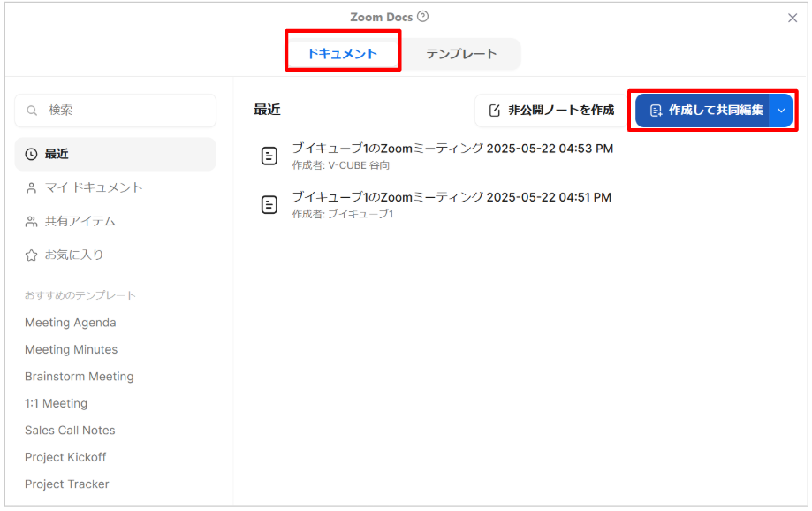
Task: Click the 検索 search field
Action: 115,110
